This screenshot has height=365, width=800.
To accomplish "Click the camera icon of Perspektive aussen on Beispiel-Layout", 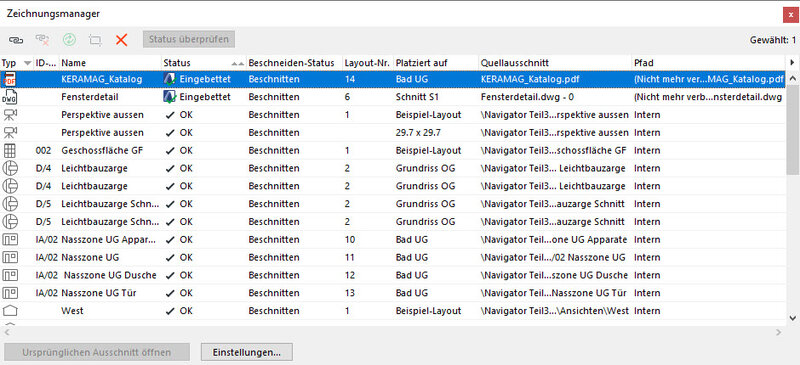I will [10, 115].
